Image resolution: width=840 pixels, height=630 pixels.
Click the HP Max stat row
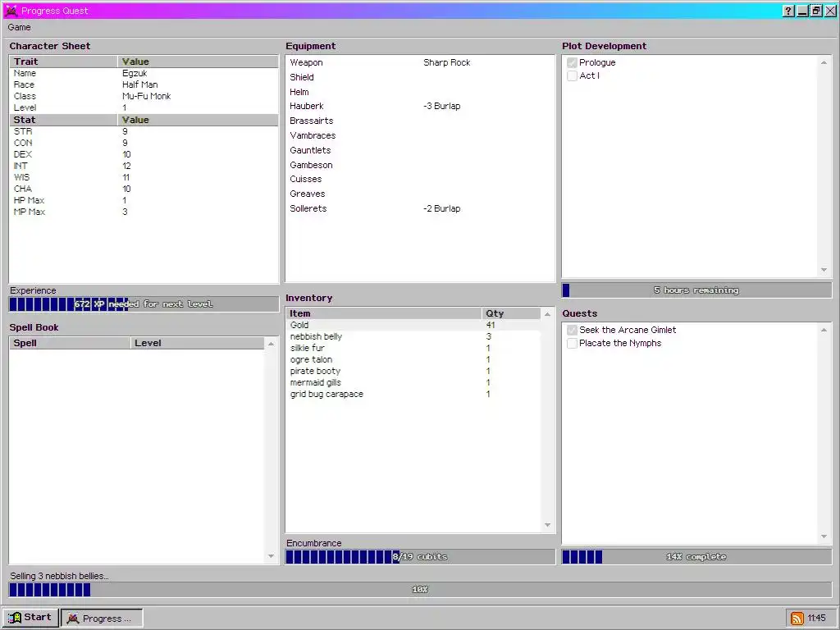(144, 200)
